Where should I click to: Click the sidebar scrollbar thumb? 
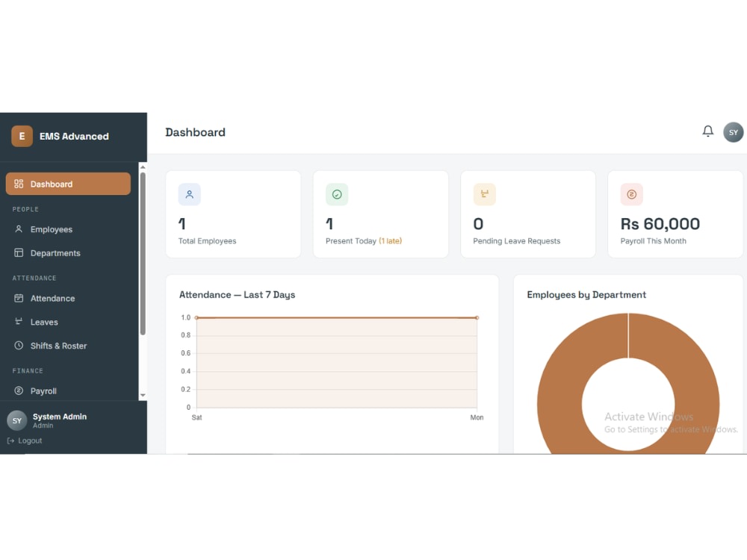pos(143,254)
